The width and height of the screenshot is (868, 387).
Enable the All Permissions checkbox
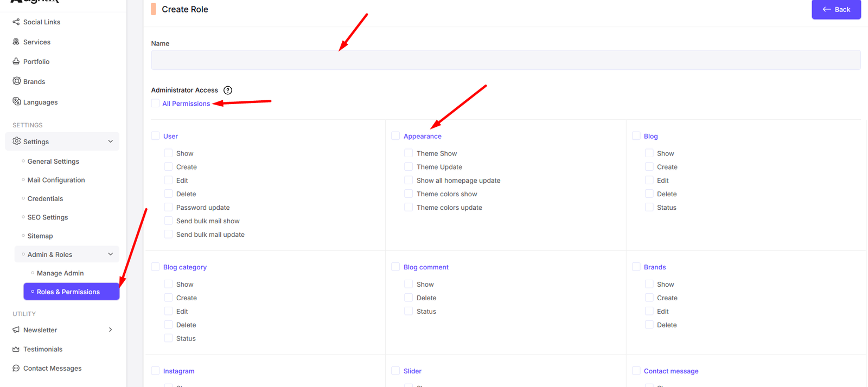156,104
